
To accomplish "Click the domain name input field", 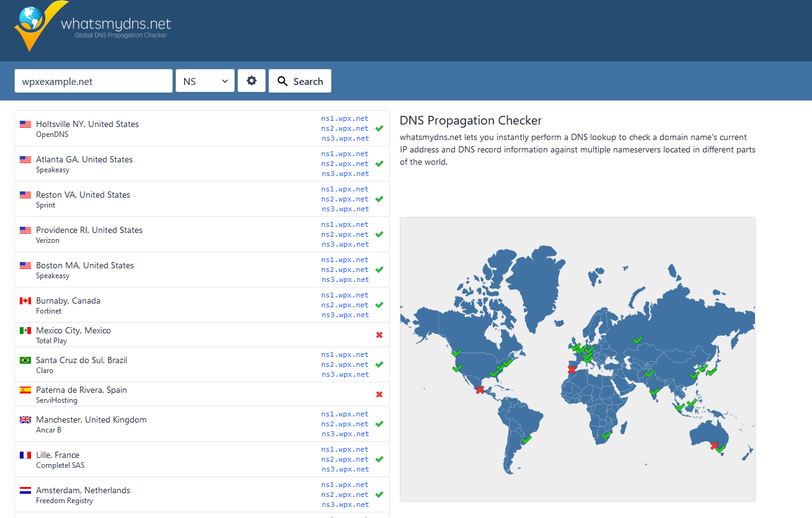I will (94, 81).
